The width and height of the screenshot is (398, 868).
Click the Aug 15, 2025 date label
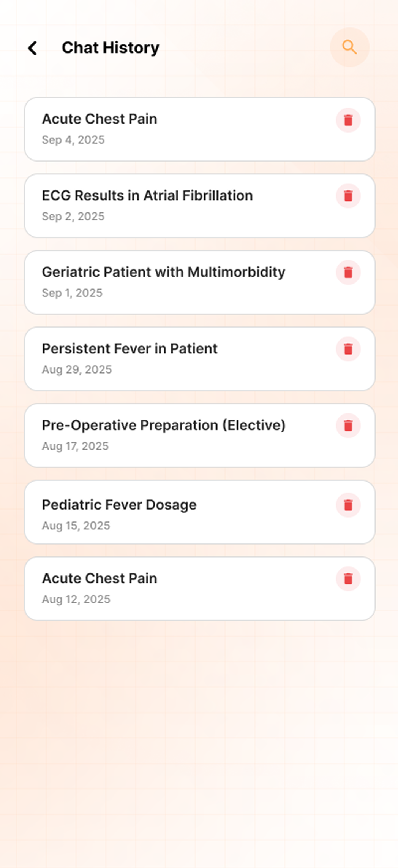pyautogui.click(x=76, y=526)
